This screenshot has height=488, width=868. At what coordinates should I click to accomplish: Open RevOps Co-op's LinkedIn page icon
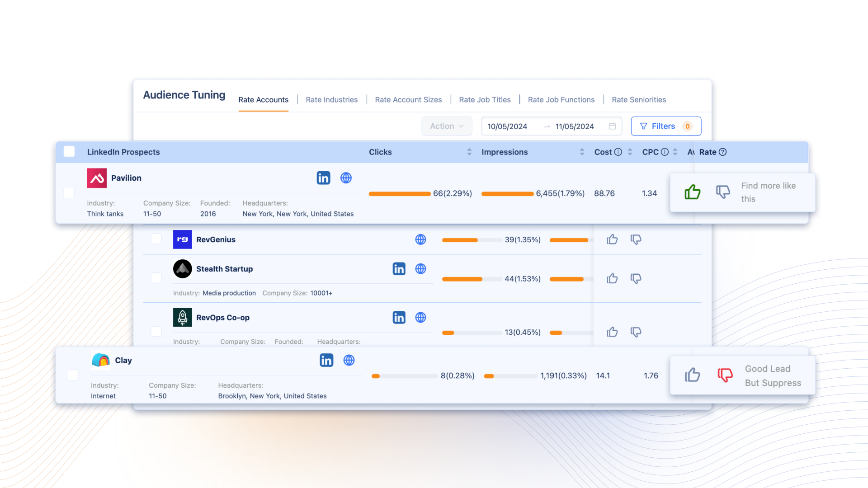[x=399, y=317]
